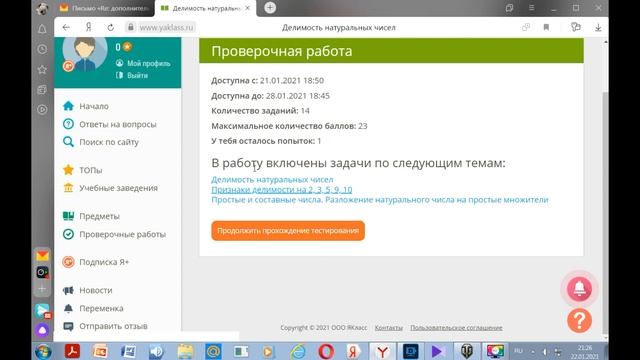Open 'Новости' menu item
The height and width of the screenshot is (360, 640).
pos(96,290)
